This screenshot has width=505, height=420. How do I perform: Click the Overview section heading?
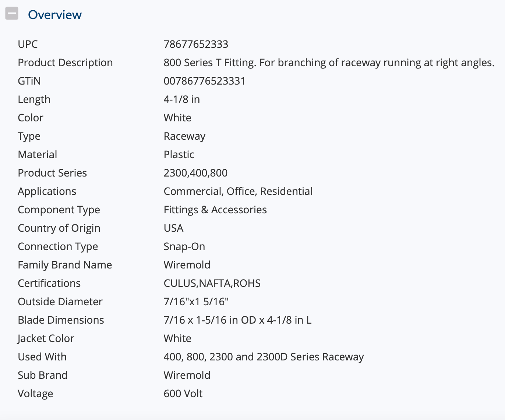pyautogui.click(x=55, y=15)
